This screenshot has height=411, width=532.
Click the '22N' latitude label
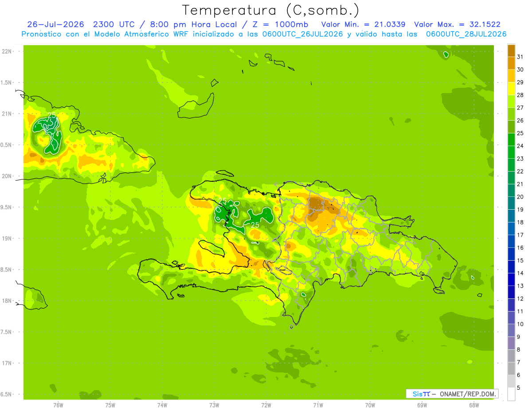(7, 51)
